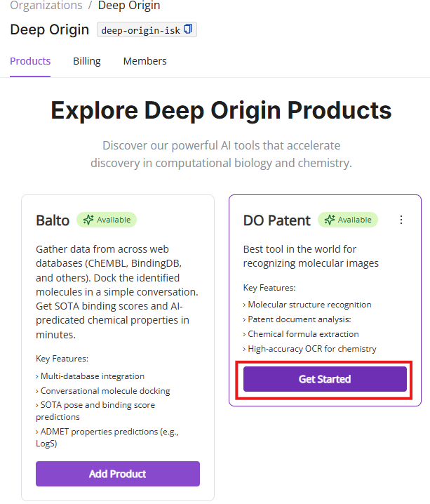Click the Explore Deep Origin Products heading
430x504 pixels.
tap(221, 111)
